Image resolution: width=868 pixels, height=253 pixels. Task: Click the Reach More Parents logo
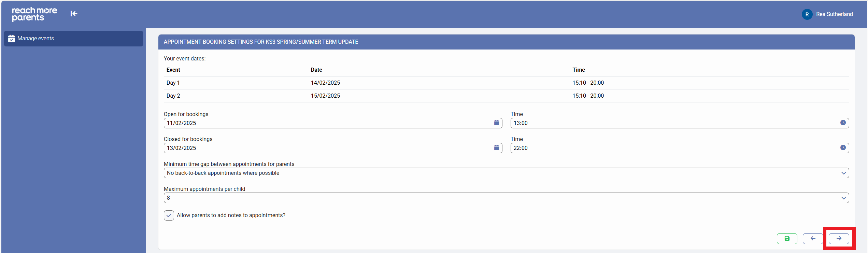(34, 14)
